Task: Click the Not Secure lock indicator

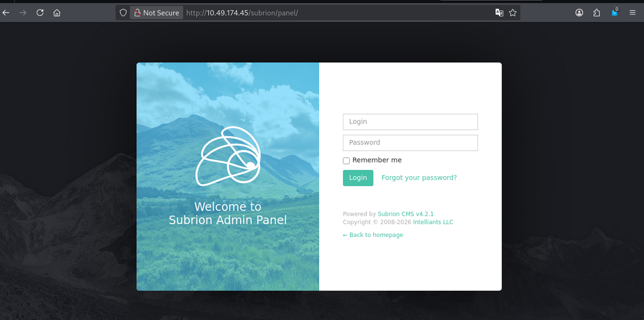Action: pyautogui.click(x=156, y=12)
